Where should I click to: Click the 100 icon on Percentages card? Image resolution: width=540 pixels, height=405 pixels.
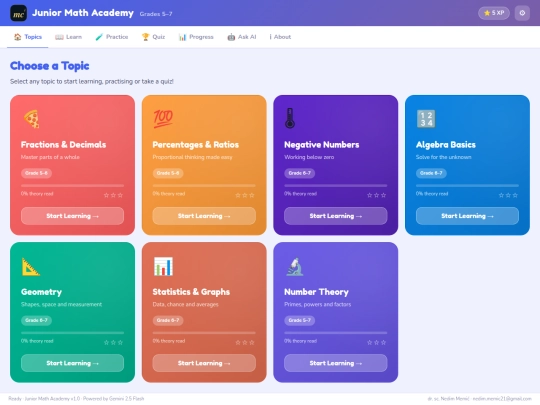click(x=163, y=119)
